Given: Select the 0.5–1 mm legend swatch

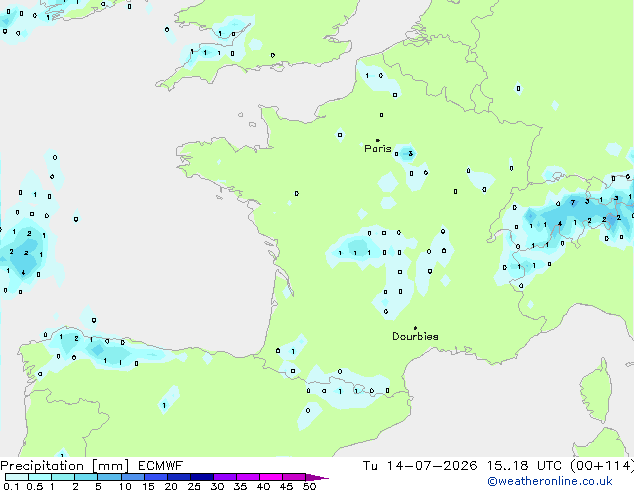Looking at the screenshot, I should (x=40, y=477).
